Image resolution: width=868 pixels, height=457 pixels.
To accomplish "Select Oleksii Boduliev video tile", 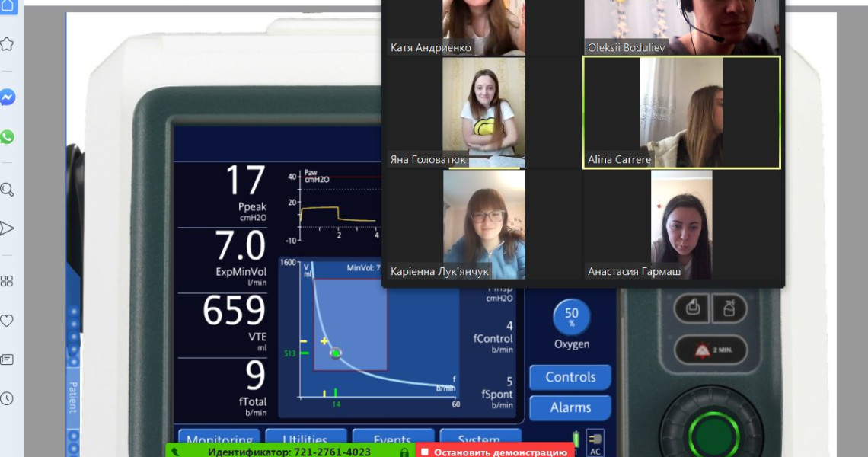I will 681,27.
